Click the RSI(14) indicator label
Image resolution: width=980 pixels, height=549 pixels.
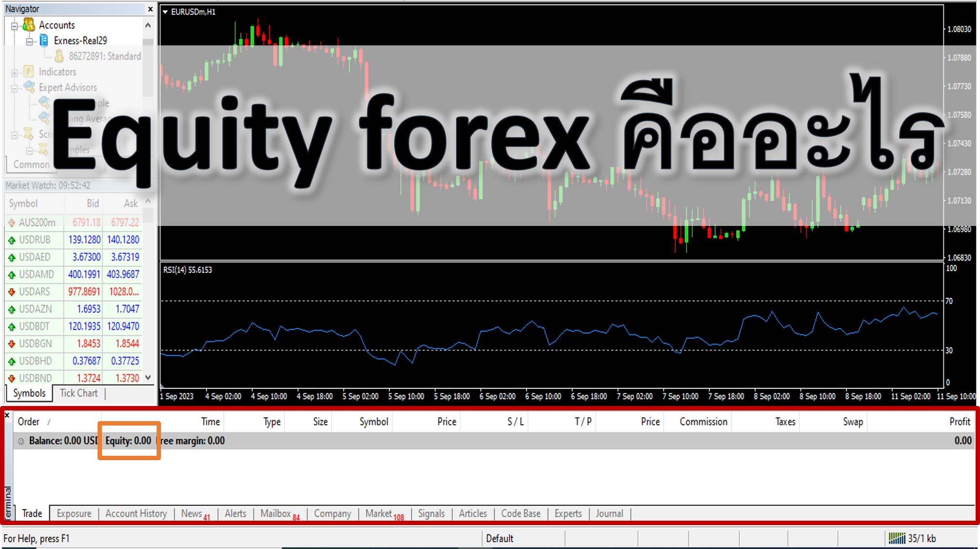click(x=187, y=270)
